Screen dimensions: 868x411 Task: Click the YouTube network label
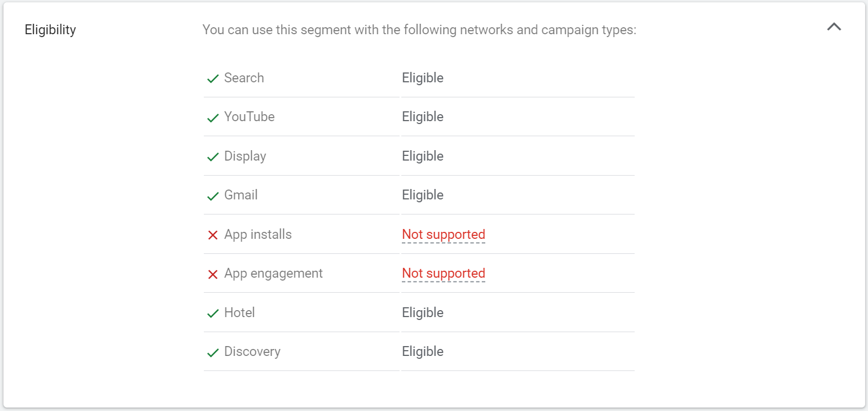pyautogui.click(x=249, y=117)
